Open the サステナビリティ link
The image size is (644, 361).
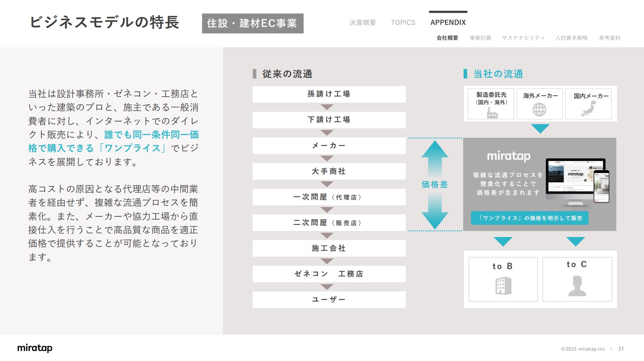[x=523, y=38]
